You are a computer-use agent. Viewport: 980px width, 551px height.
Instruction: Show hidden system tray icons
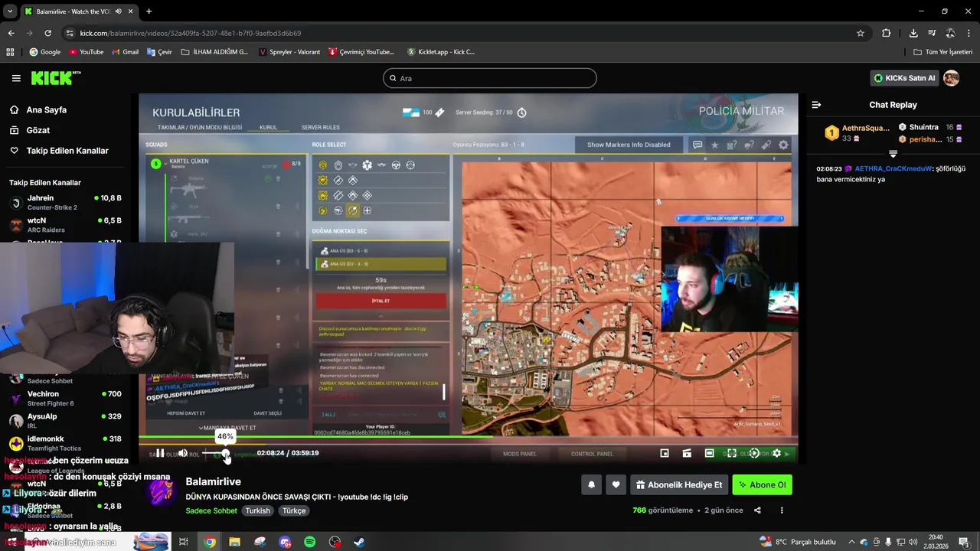point(851,542)
